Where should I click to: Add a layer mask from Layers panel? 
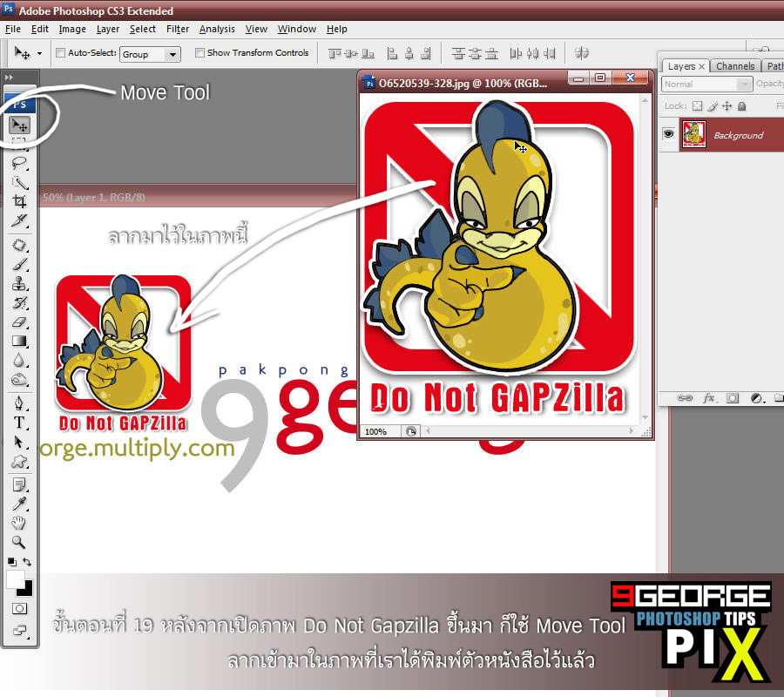pyautogui.click(x=733, y=398)
